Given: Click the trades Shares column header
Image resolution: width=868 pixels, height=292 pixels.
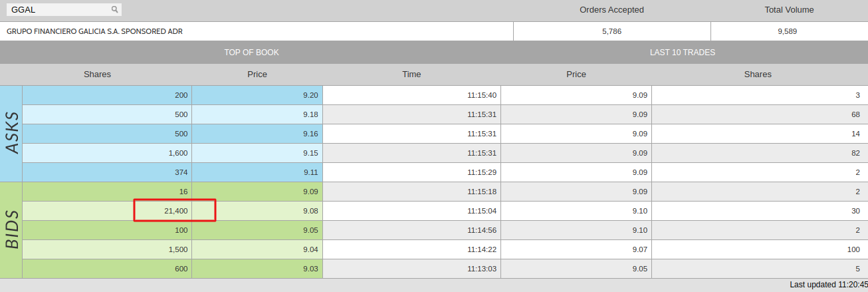Looking at the screenshot, I should pyautogui.click(x=758, y=74).
